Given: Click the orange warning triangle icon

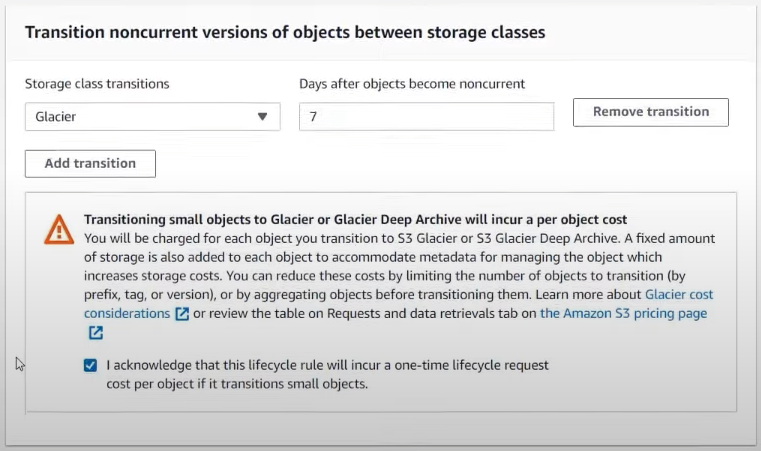Looking at the screenshot, I should point(59,230).
